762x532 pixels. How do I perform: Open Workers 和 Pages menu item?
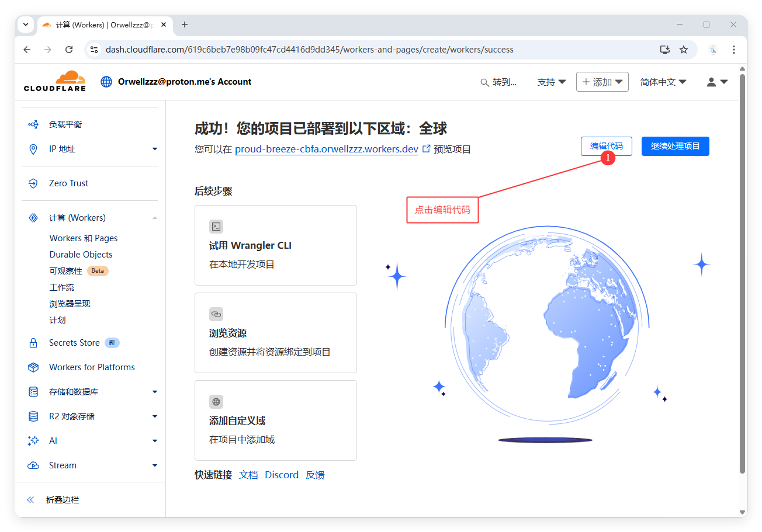click(x=84, y=238)
